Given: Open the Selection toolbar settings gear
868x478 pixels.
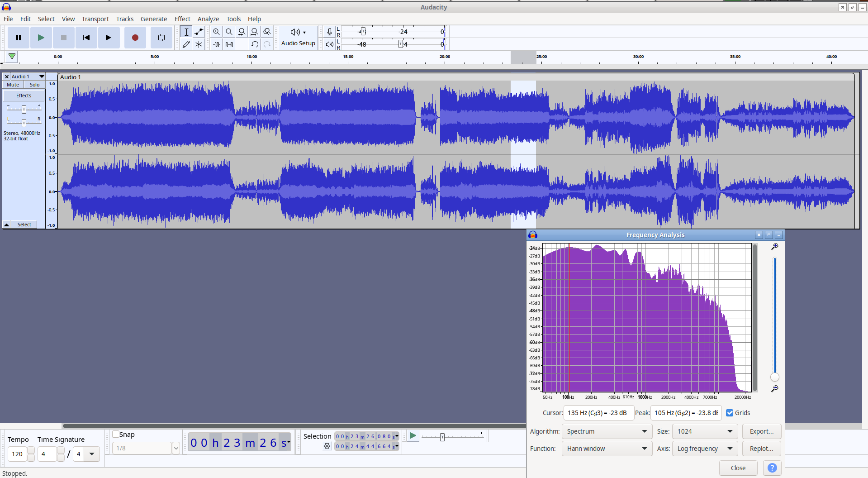Looking at the screenshot, I should [327, 446].
